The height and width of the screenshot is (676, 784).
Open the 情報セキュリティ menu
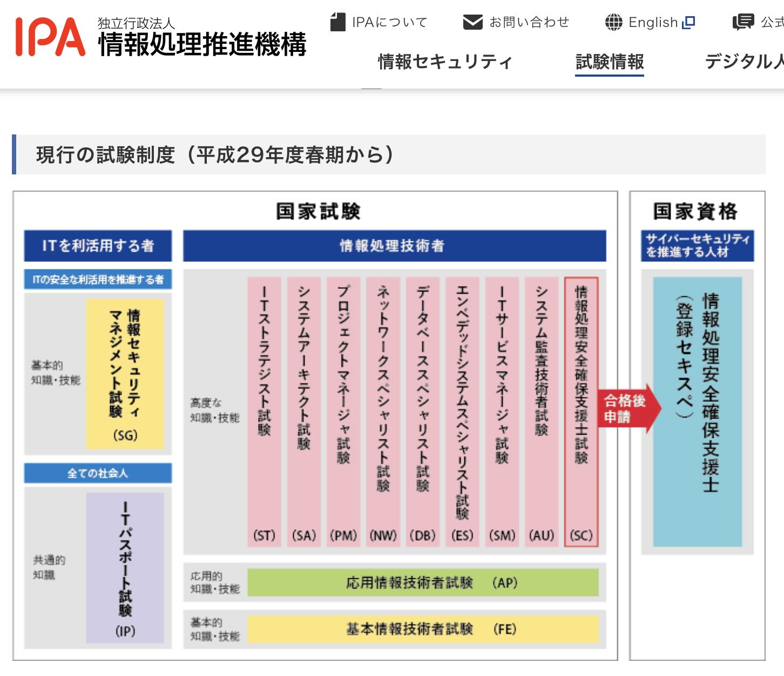(445, 62)
